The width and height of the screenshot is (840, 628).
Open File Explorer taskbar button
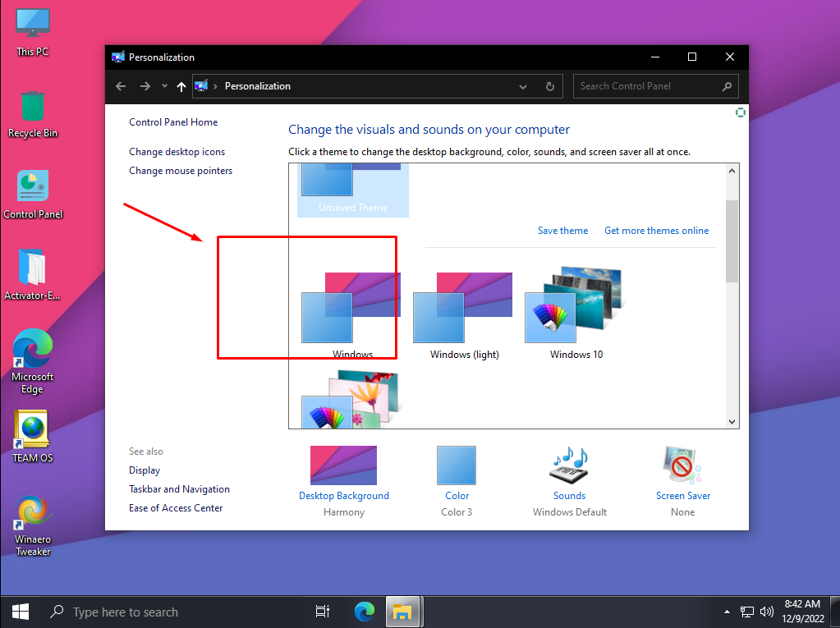tap(402, 612)
